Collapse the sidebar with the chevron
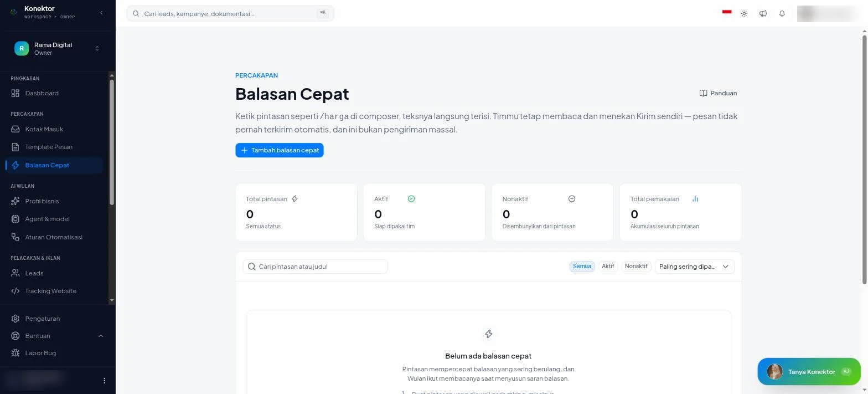This screenshot has height=394, width=868. pos(101,12)
